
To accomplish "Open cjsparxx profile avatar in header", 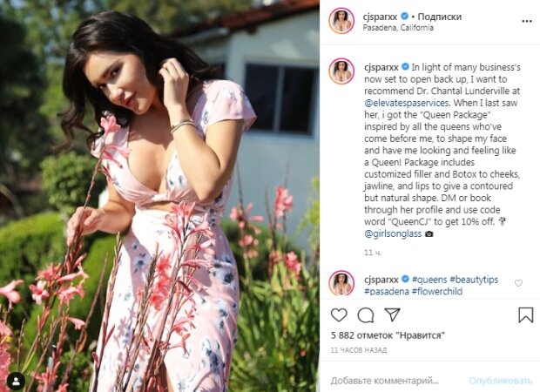I will [x=341, y=21].
